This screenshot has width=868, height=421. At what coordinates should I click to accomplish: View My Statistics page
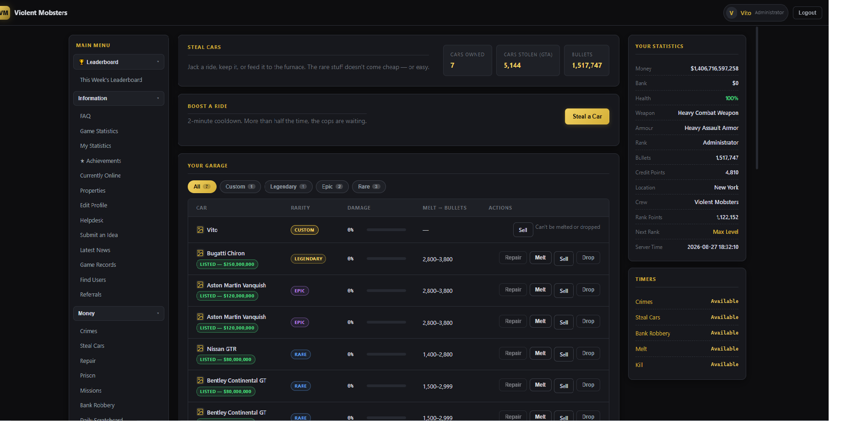(x=96, y=146)
